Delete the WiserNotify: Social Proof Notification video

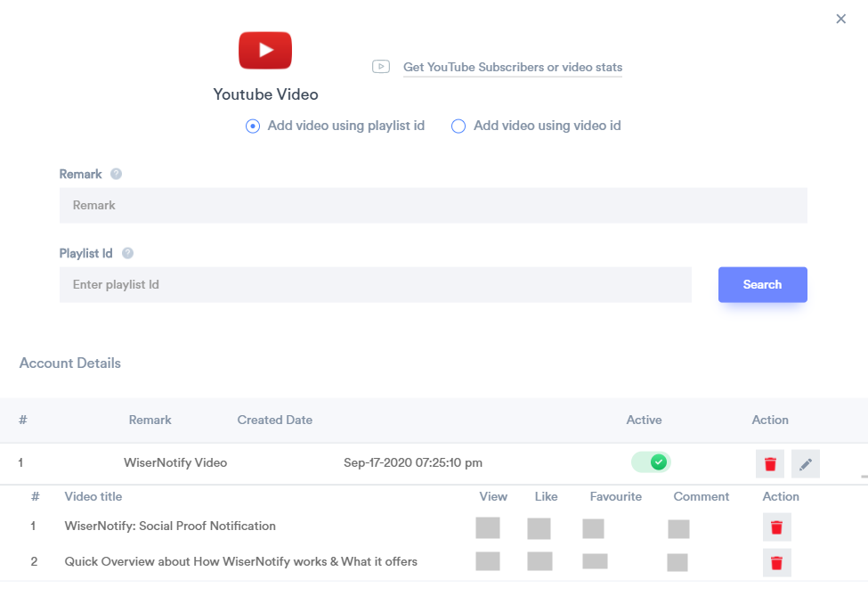776,527
